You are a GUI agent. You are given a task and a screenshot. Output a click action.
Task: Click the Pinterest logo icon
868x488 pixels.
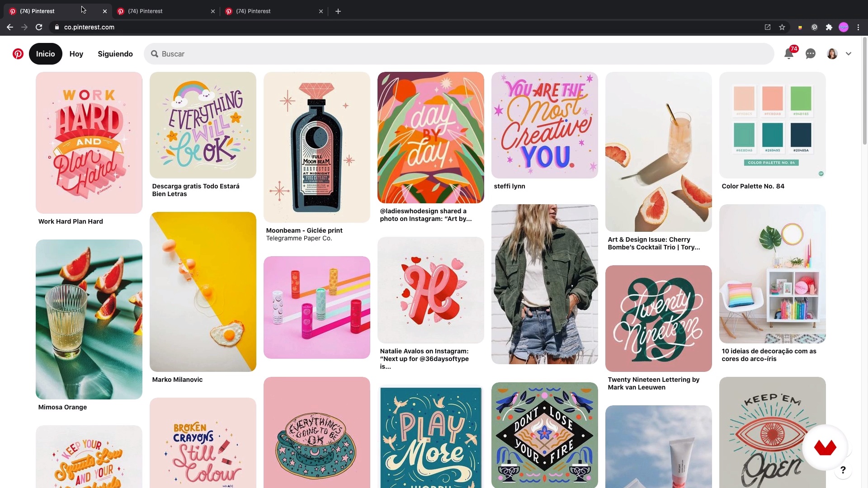[18, 54]
